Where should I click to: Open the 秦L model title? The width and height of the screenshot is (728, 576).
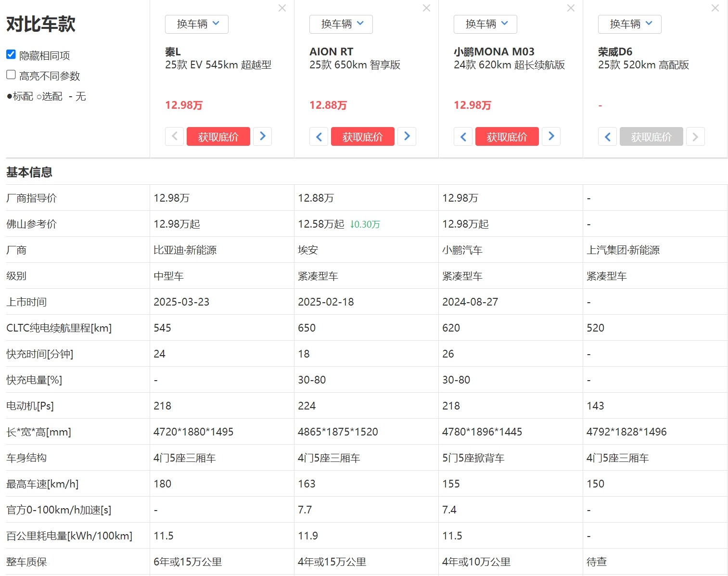pos(173,51)
